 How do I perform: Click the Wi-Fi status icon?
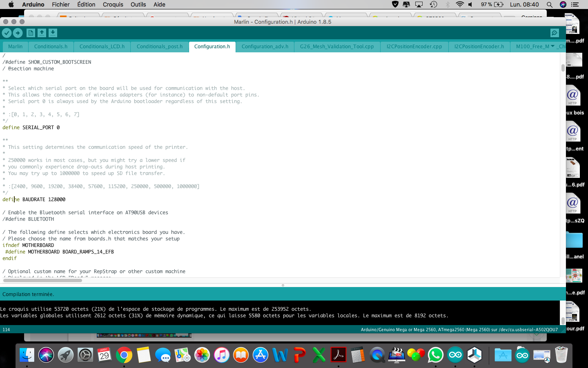point(460,4)
